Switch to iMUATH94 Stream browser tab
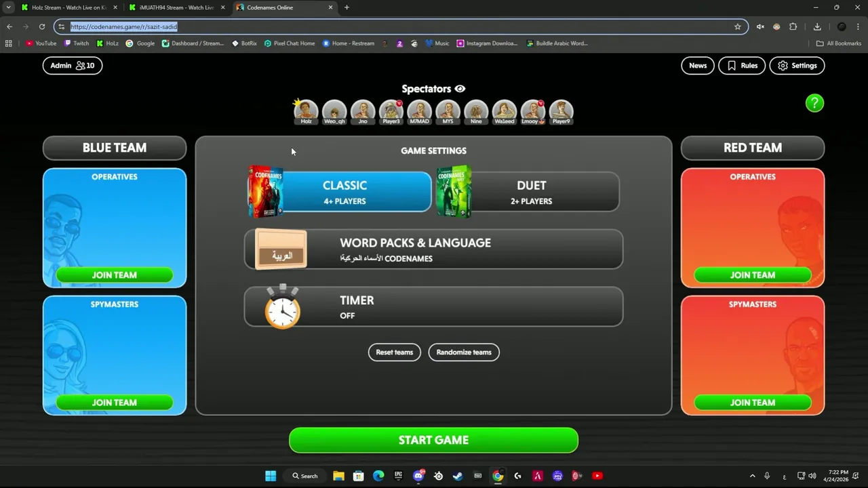This screenshot has height=488, width=868. tap(176, 7)
